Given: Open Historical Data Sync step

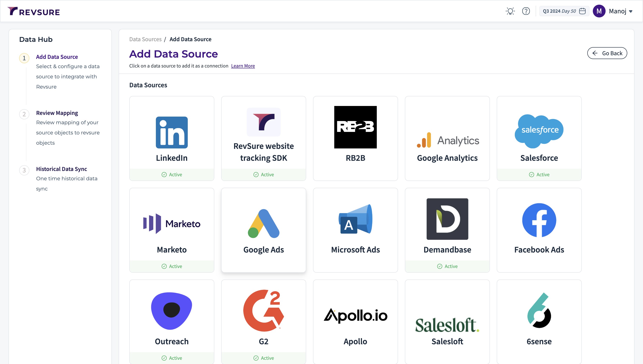Looking at the screenshot, I should (x=61, y=169).
